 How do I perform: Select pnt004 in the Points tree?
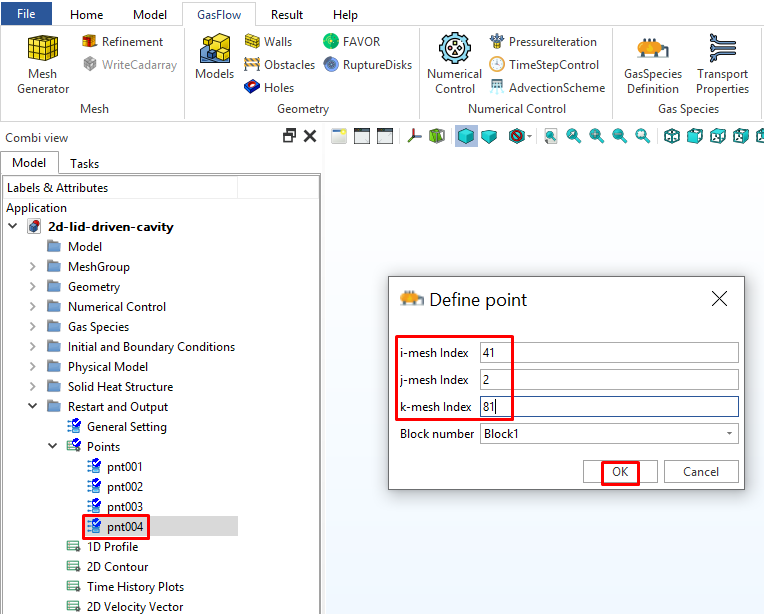tap(125, 526)
